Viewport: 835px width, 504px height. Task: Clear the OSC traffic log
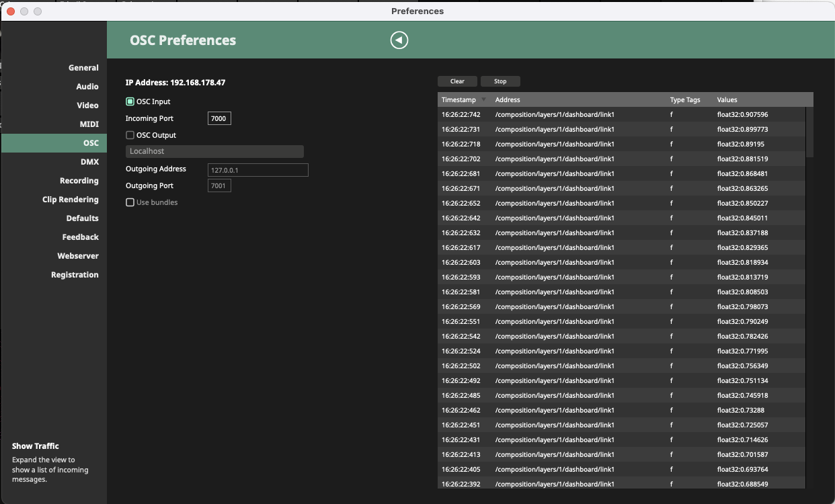(457, 81)
